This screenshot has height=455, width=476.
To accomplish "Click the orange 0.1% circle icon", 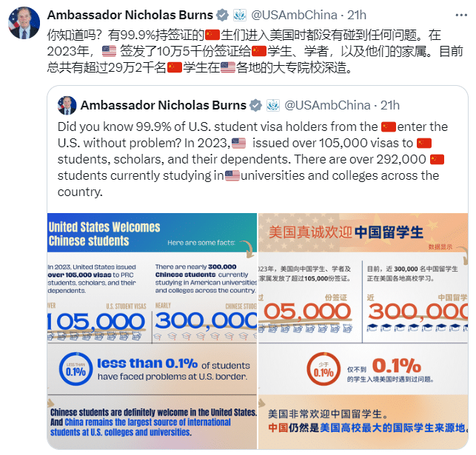I will (x=324, y=369).
